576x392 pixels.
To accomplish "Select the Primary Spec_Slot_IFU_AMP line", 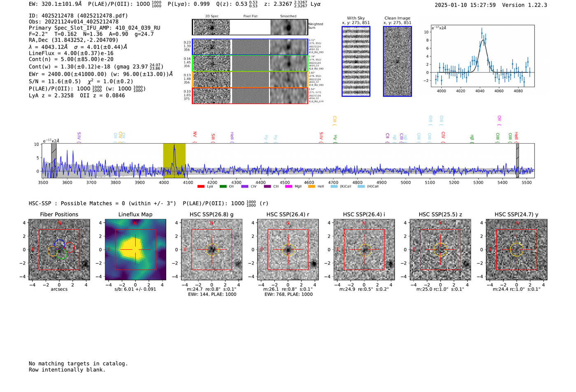I will click(x=95, y=28).
